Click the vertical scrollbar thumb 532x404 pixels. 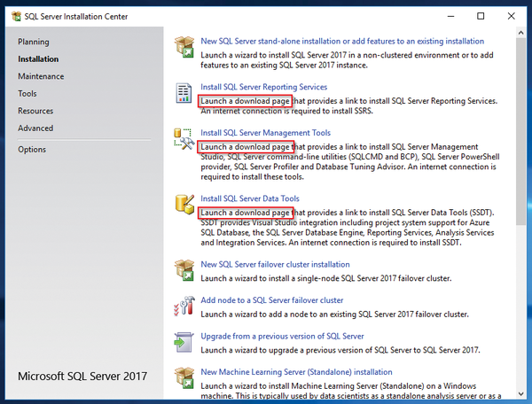pos(520,131)
